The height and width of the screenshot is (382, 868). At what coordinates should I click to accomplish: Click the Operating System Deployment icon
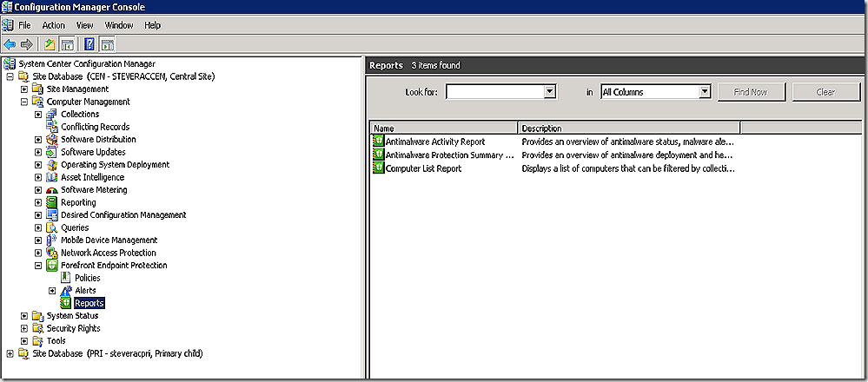pyautogui.click(x=52, y=165)
